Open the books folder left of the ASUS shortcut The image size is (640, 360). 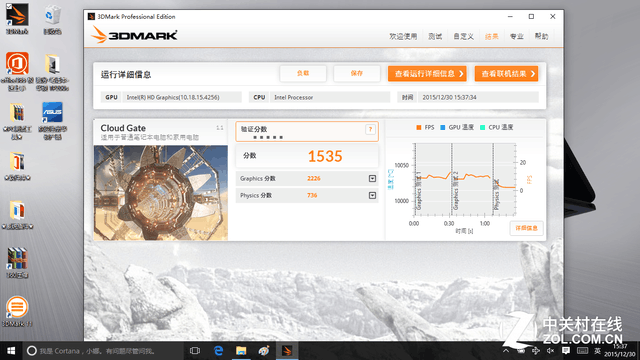click(17, 120)
